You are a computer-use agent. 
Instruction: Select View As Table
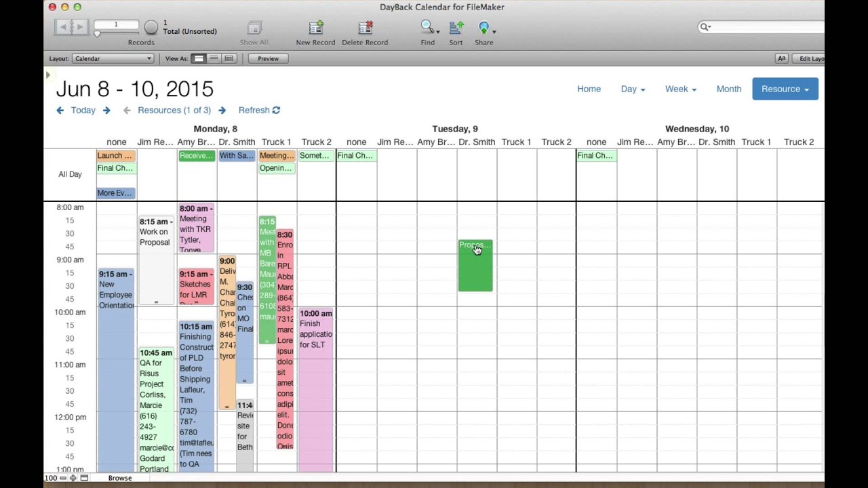pyautogui.click(x=229, y=59)
